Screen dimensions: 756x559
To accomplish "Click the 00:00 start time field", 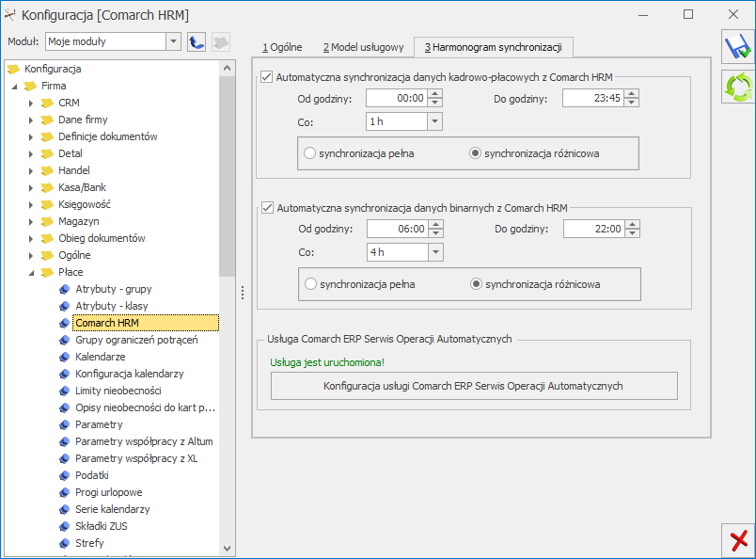I will pos(397,99).
